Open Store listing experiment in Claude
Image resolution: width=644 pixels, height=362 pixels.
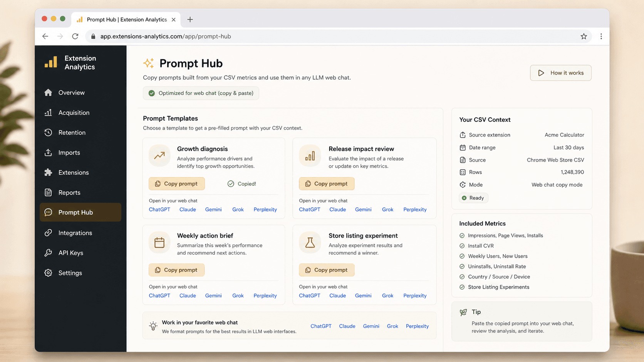pos(337,296)
